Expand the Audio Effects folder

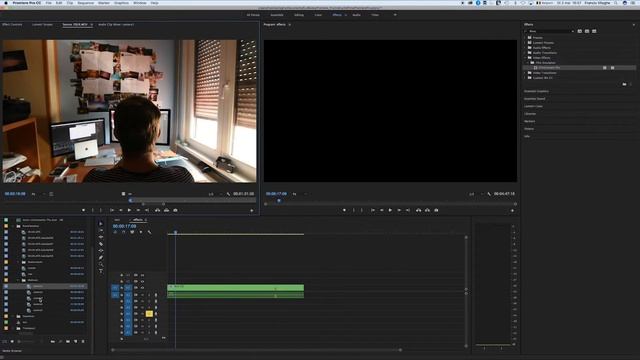(525, 48)
